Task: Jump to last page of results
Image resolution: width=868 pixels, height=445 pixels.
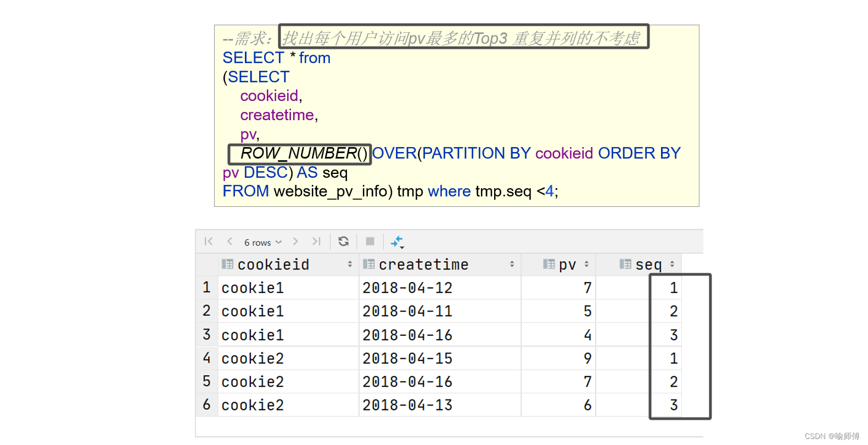Action: click(x=316, y=241)
